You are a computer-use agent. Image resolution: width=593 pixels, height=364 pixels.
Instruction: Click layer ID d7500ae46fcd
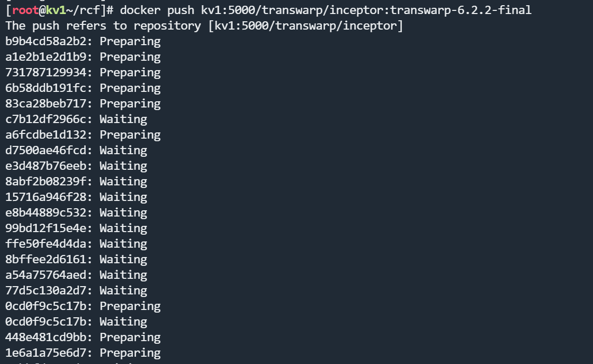coord(49,150)
